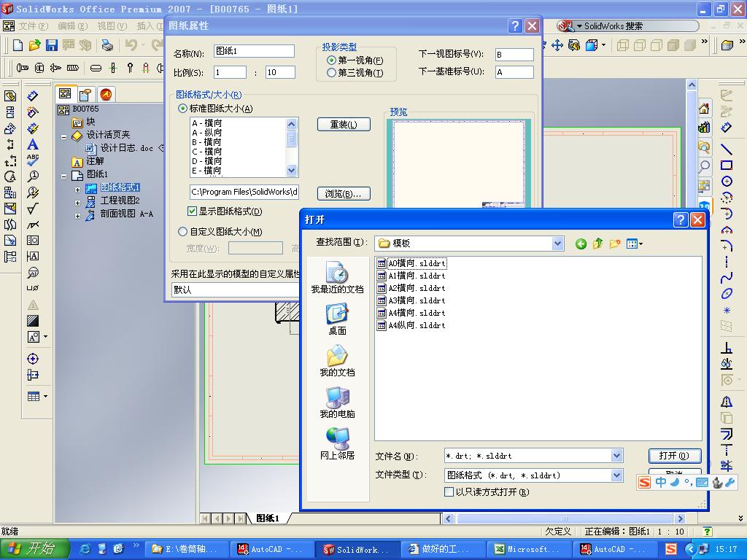Viewport: 747px width, 560px height.
Task: Expand the 工程视图2 tree node
Action: (x=77, y=203)
